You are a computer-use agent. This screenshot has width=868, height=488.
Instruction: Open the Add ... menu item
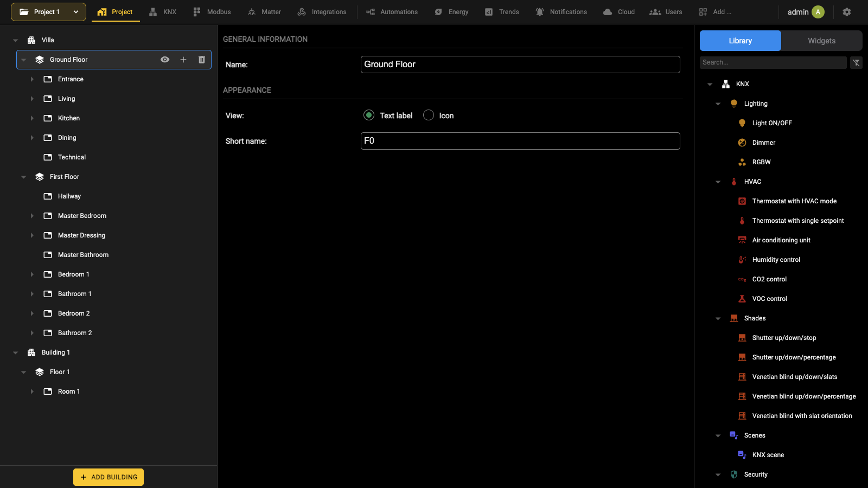[x=715, y=12]
